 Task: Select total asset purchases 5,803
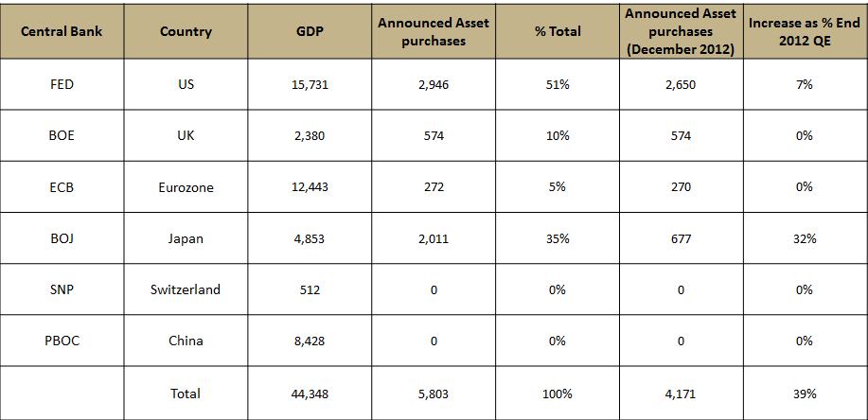click(x=434, y=394)
